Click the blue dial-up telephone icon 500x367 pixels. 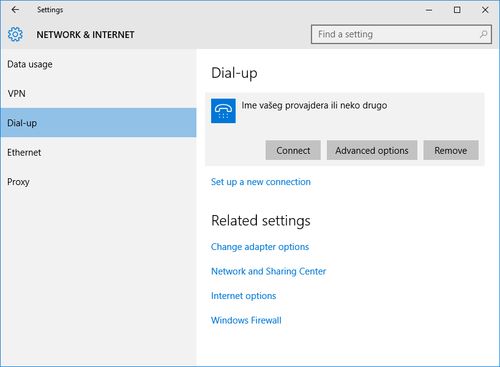(x=223, y=111)
